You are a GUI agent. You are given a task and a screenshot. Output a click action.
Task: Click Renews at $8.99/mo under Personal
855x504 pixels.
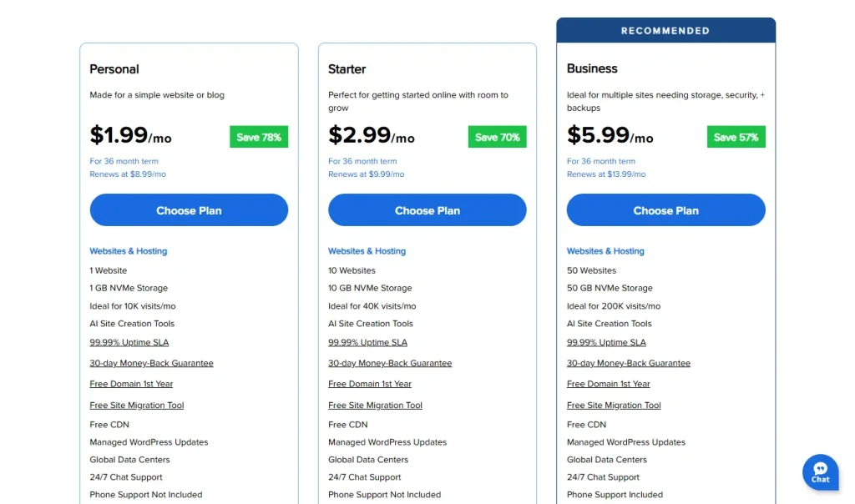127,174
